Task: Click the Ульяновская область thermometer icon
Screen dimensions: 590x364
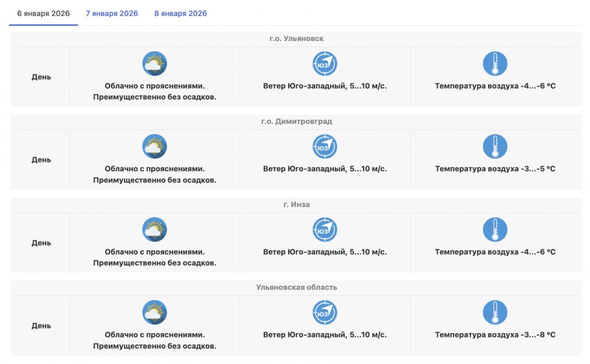Action: (495, 312)
